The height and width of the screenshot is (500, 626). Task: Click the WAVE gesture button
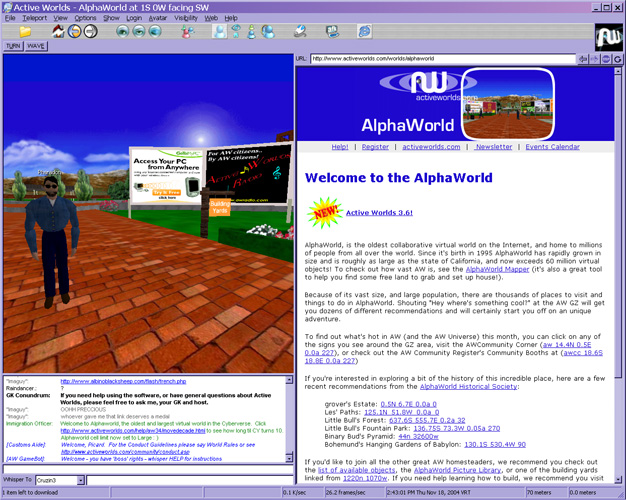point(36,46)
